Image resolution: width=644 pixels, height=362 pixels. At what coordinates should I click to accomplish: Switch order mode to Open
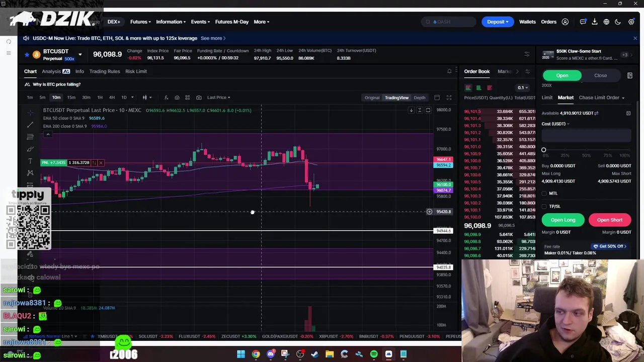[x=562, y=75]
